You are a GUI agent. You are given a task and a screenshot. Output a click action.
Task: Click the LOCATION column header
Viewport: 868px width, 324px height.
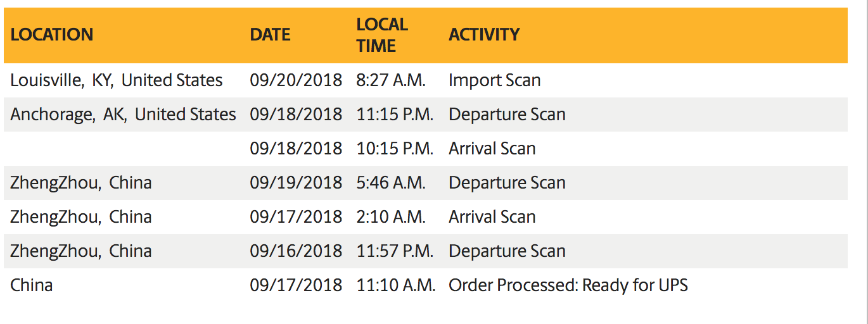pos(52,35)
